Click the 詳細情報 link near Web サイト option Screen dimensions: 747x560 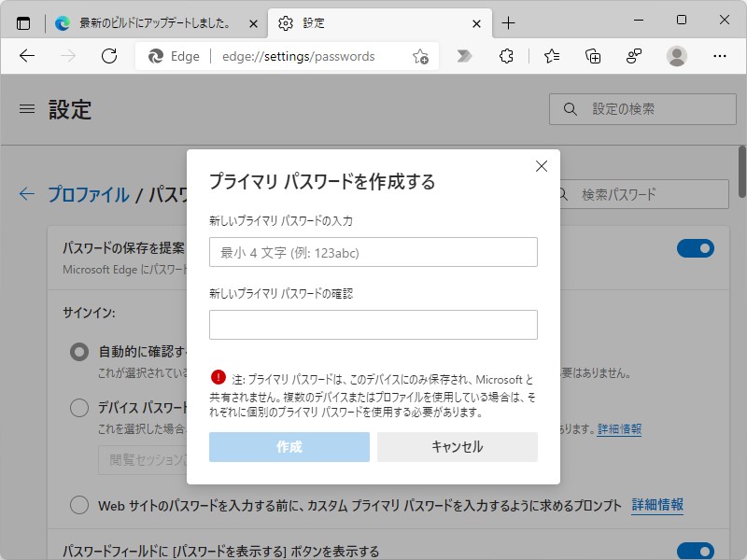click(656, 505)
